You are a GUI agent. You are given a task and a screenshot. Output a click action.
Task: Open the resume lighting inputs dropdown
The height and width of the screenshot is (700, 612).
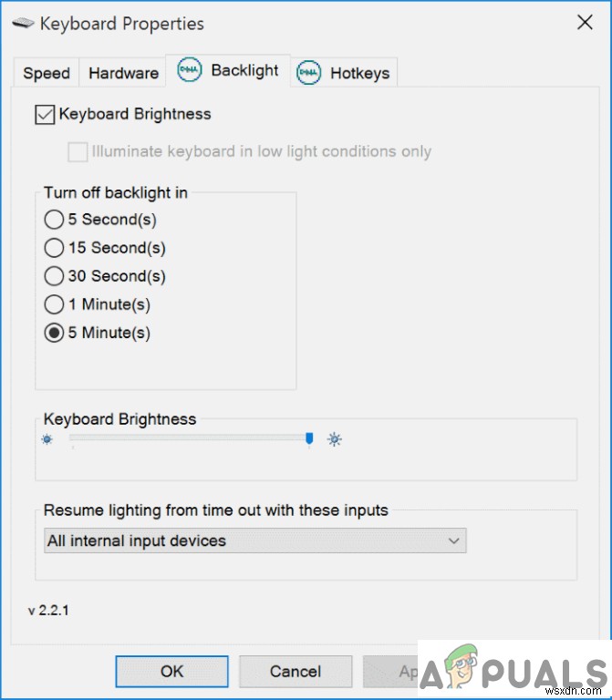pyautogui.click(x=254, y=540)
